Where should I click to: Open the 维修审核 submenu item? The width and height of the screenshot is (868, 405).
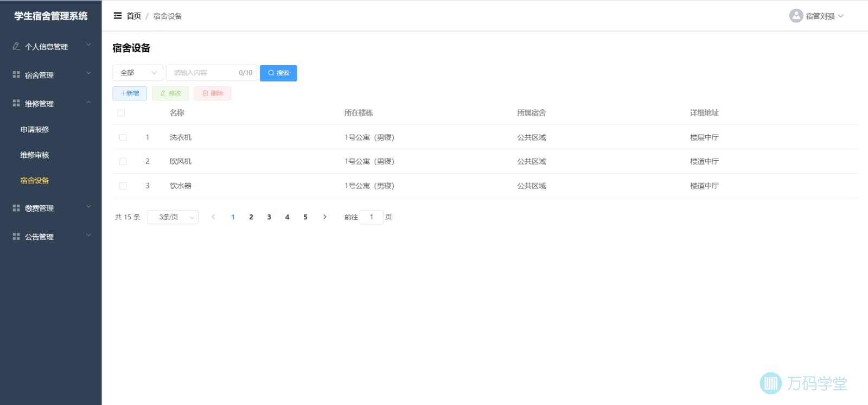click(35, 155)
